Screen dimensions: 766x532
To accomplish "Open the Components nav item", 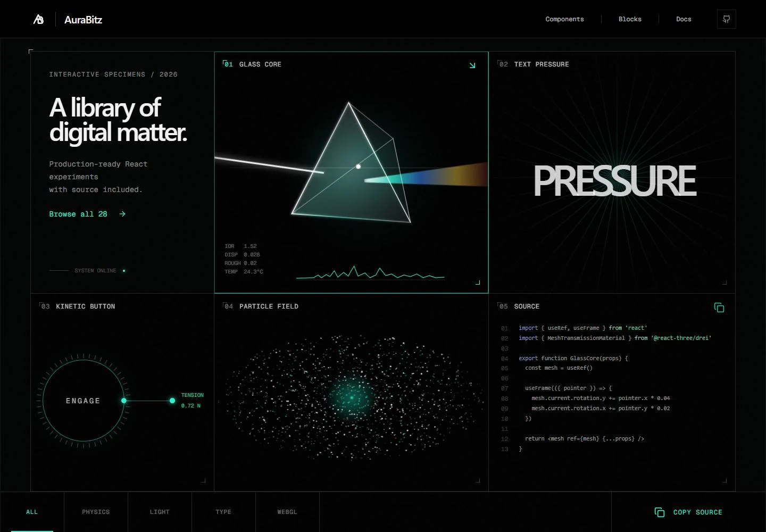I will pos(565,19).
